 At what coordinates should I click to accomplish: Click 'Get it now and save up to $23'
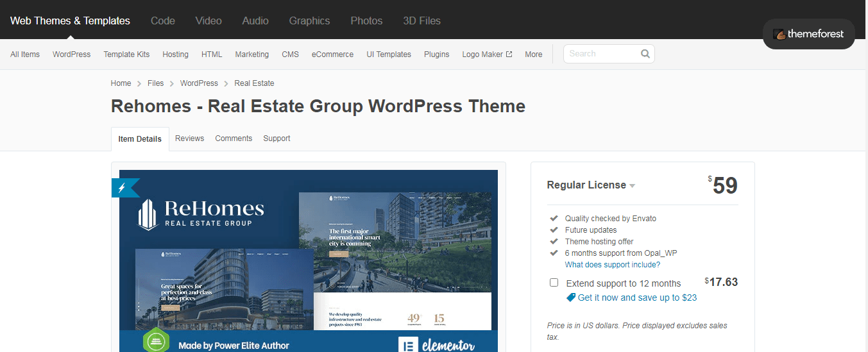pyautogui.click(x=637, y=298)
